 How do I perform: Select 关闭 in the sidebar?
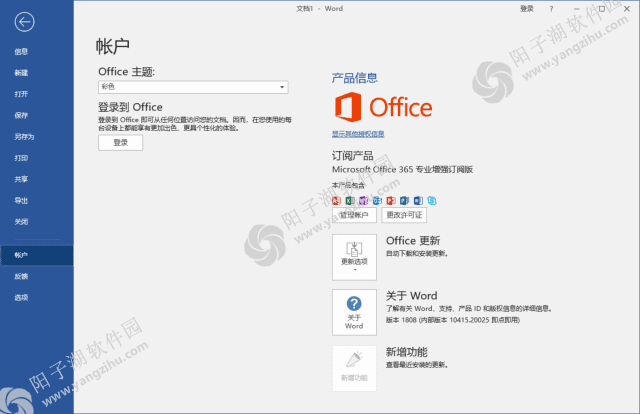coord(21,222)
